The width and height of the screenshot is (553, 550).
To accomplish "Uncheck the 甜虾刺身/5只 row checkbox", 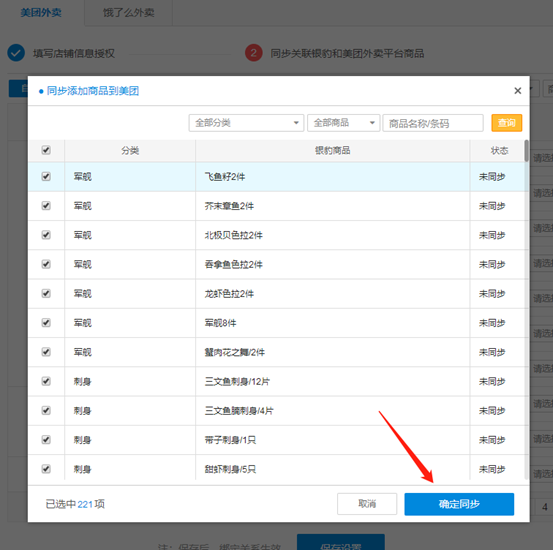I will (46, 469).
